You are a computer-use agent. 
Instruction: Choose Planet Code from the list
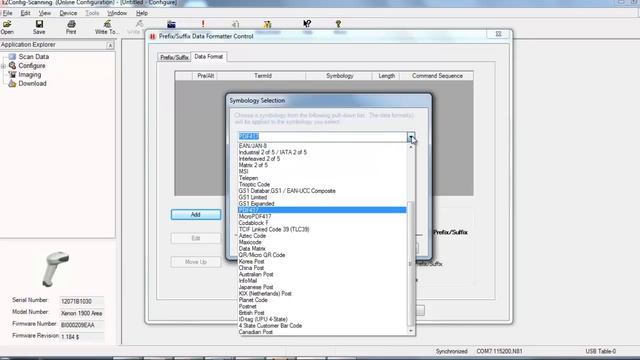[322, 300]
